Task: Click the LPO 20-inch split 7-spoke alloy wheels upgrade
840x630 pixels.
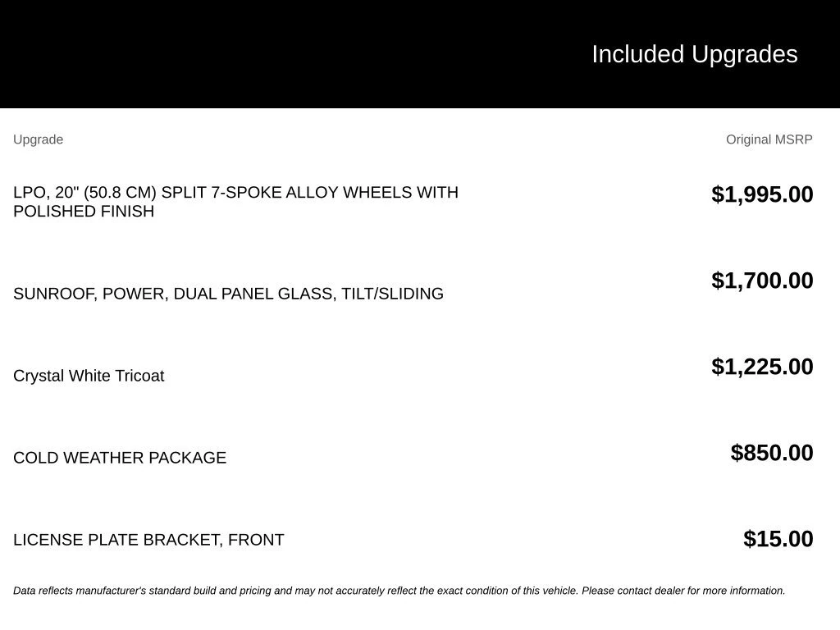Action: tap(235, 202)
